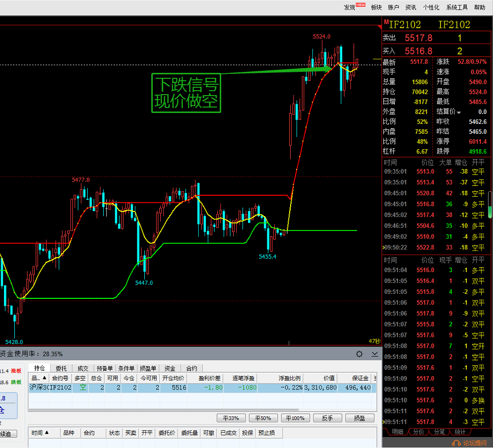This screenshot has width=493, height=448.
Task: Open the 系统工具 menu
Action: [x=457, y=7]
